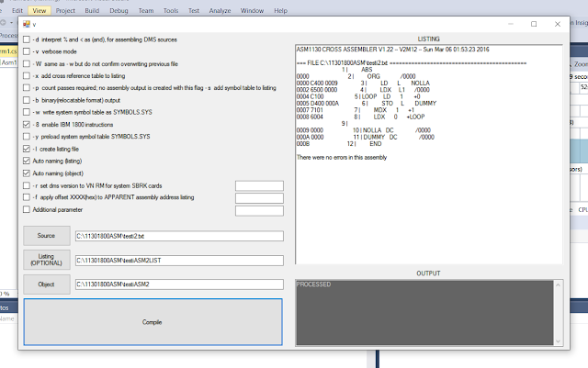Click the Source file path field

click(179, 236)
